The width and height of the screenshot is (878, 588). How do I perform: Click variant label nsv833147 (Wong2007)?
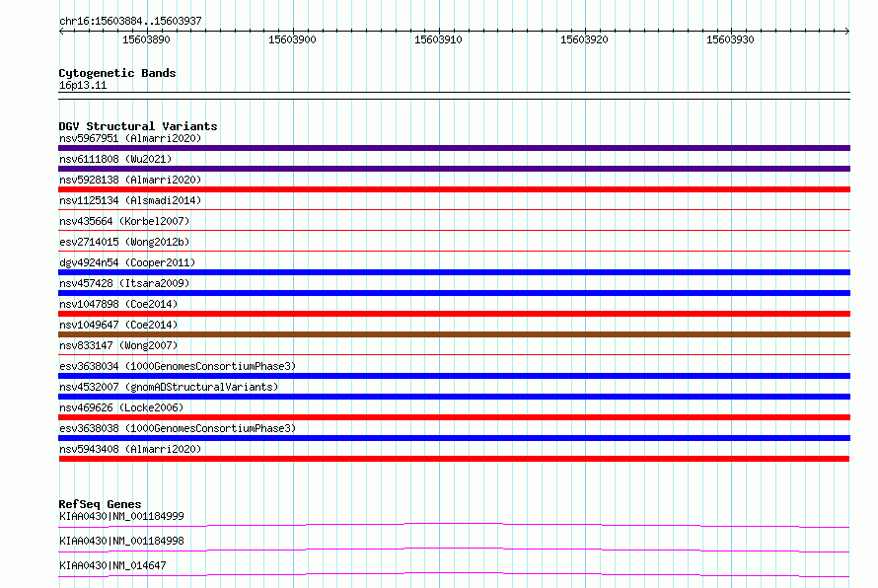[118, 345]
